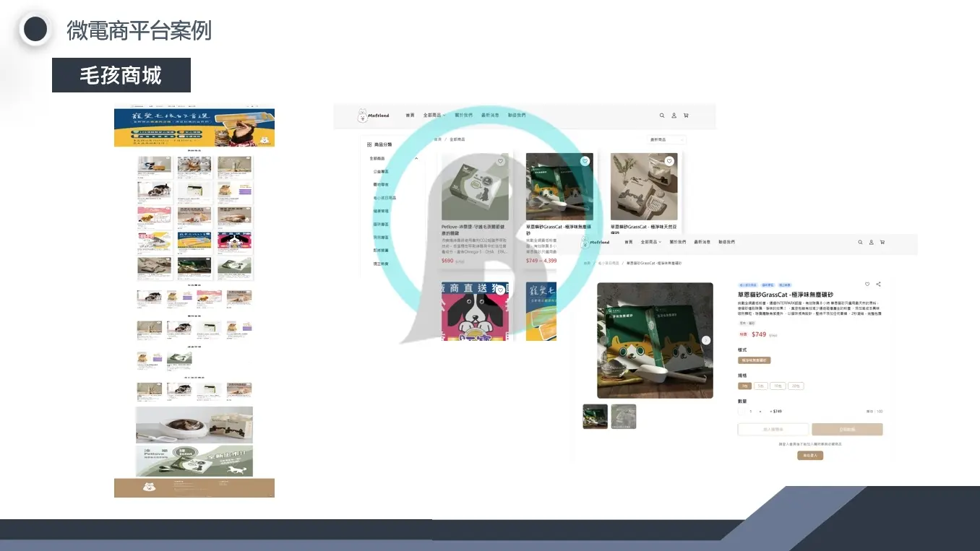The image size is (980, 551).
Task: Toggle the wishlist heart on the product detail page
Action: point(867,285)
